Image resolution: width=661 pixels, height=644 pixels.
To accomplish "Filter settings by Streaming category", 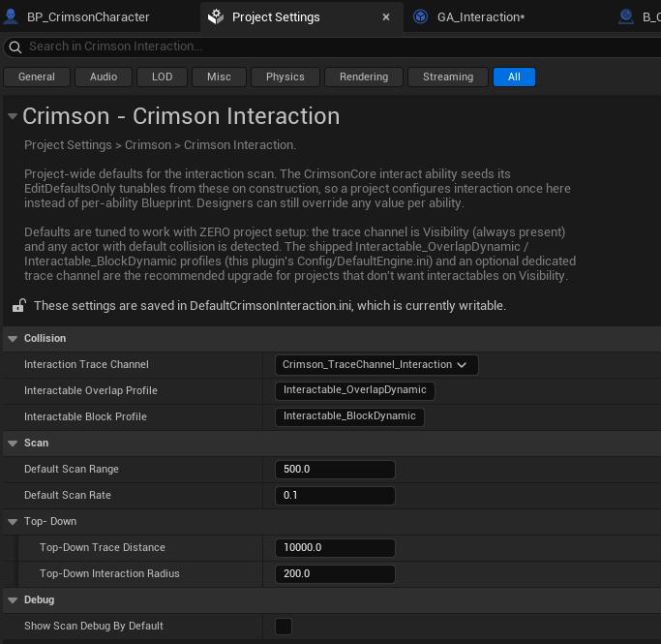I will click(x=448, y=77).
